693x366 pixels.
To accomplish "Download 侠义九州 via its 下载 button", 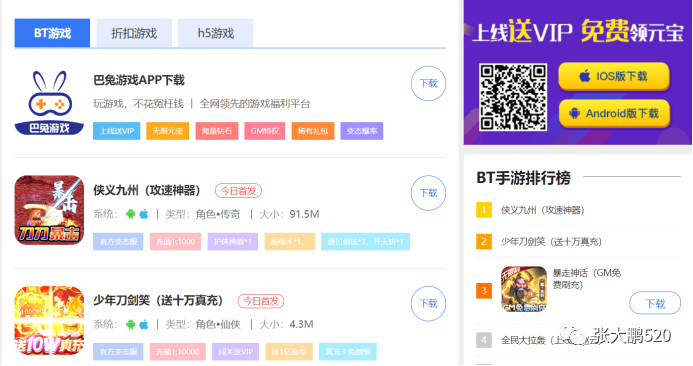I will coord(428,193).
